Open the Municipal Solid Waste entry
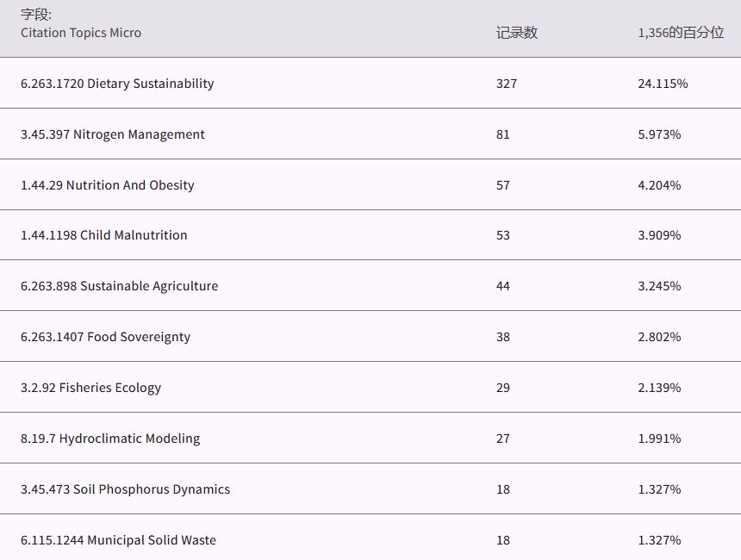The width and height of the screenshot is (741, 560). coord(118,540)
